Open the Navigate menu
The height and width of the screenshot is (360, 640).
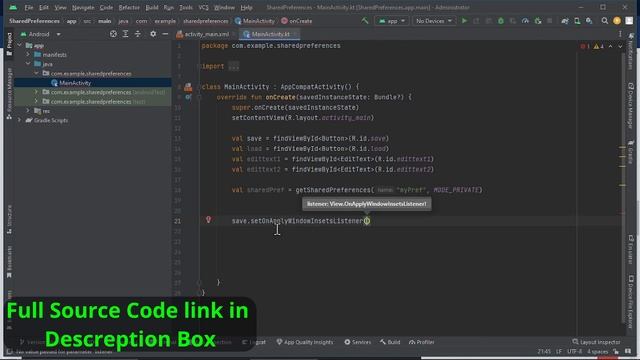pos(83,7)
